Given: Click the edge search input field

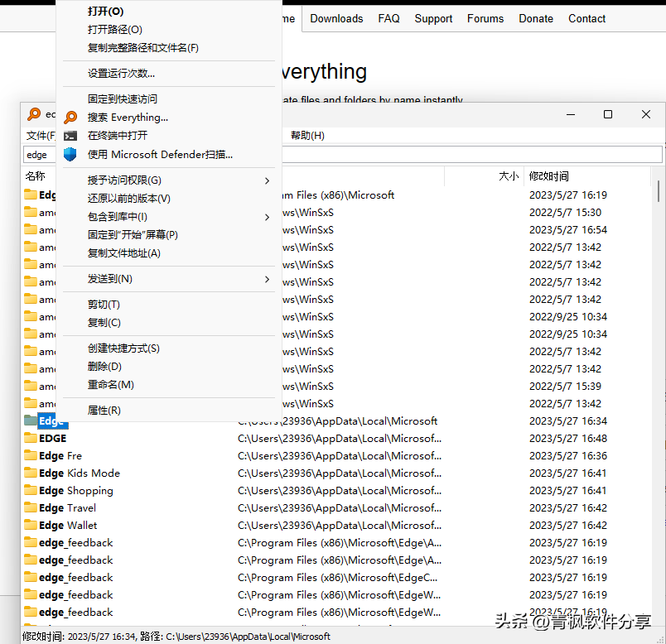Looking at the screenshot, I should click(342, 155).
